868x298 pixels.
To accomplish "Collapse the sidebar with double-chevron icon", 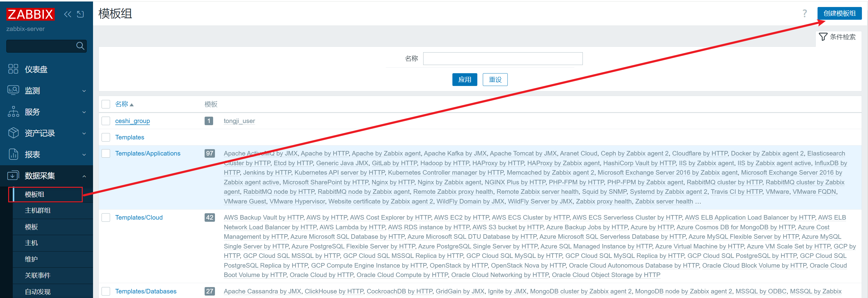I will tap(68, 14).
